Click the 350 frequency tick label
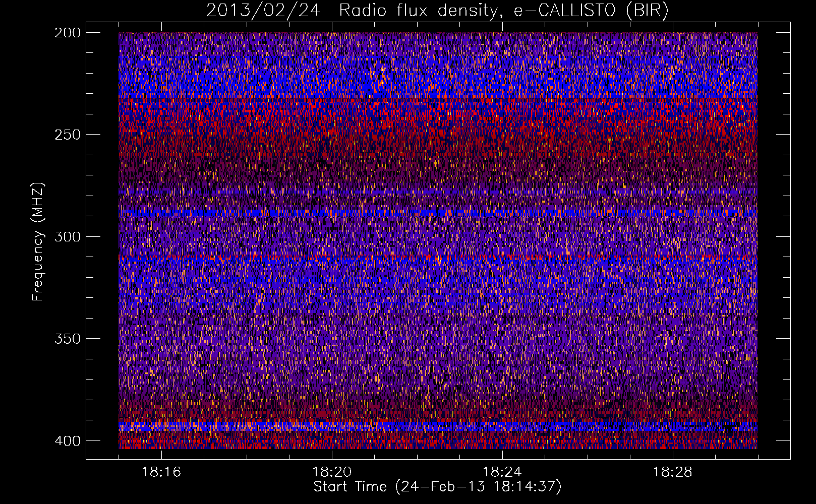816x504 pixels. point(67,338)
